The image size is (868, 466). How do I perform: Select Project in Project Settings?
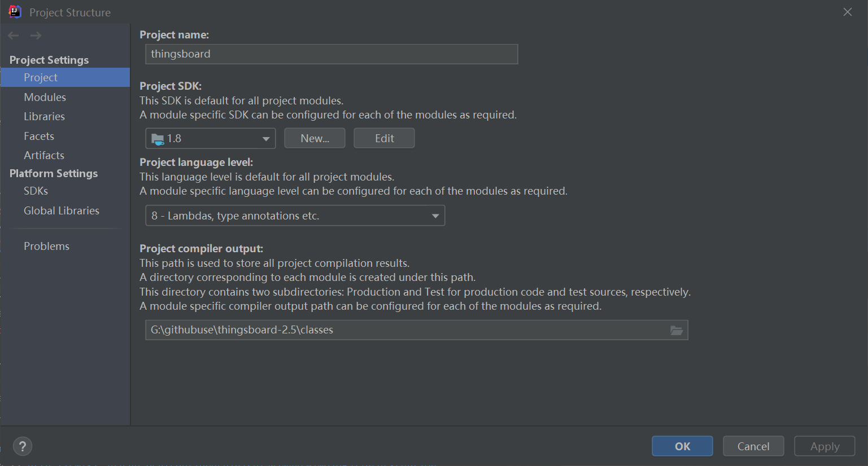tap(65, 77)
